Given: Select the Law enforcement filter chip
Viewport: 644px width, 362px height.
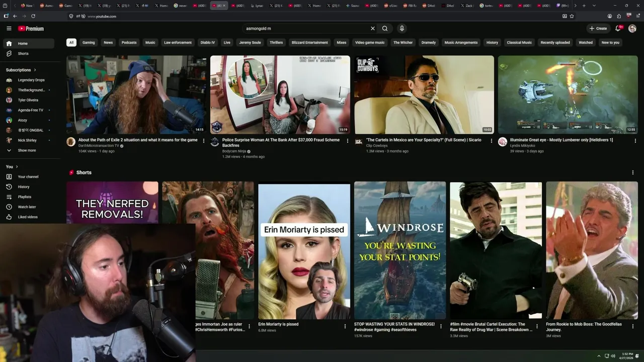Looking at the screenshot, I should (x=178, y=43).
